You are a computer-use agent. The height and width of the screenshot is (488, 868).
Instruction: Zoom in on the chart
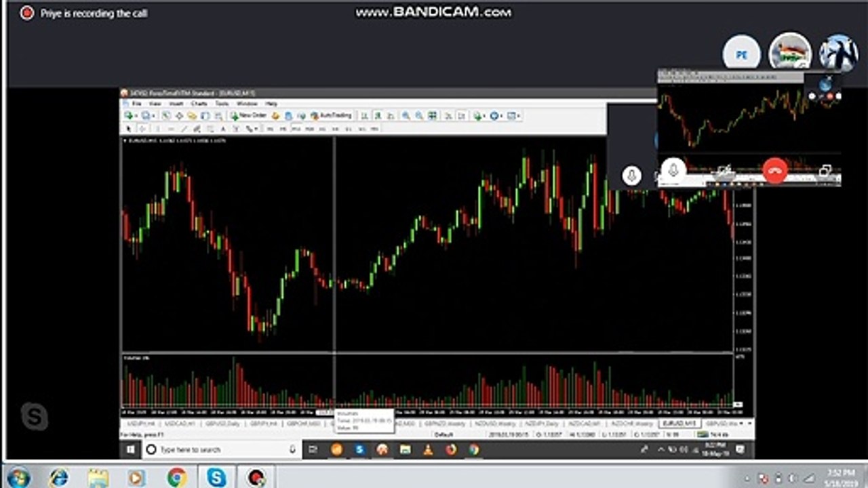pyautogui.click(x=406, y=116)
